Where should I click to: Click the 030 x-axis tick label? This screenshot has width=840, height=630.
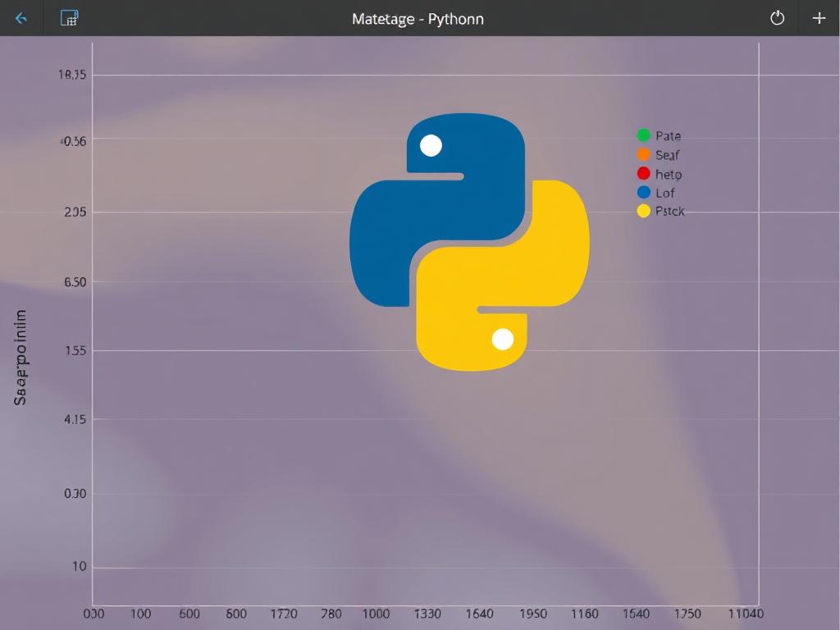[x=94, y=614]
